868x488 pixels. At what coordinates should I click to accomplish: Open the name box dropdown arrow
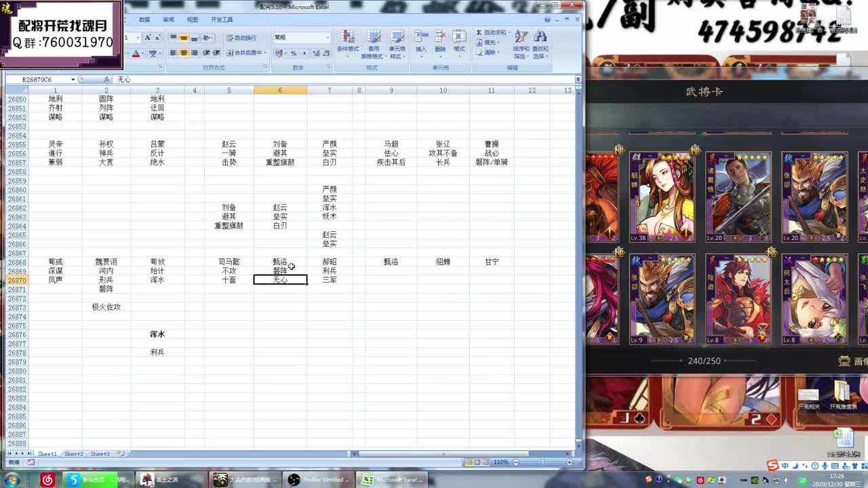(73, 79)
